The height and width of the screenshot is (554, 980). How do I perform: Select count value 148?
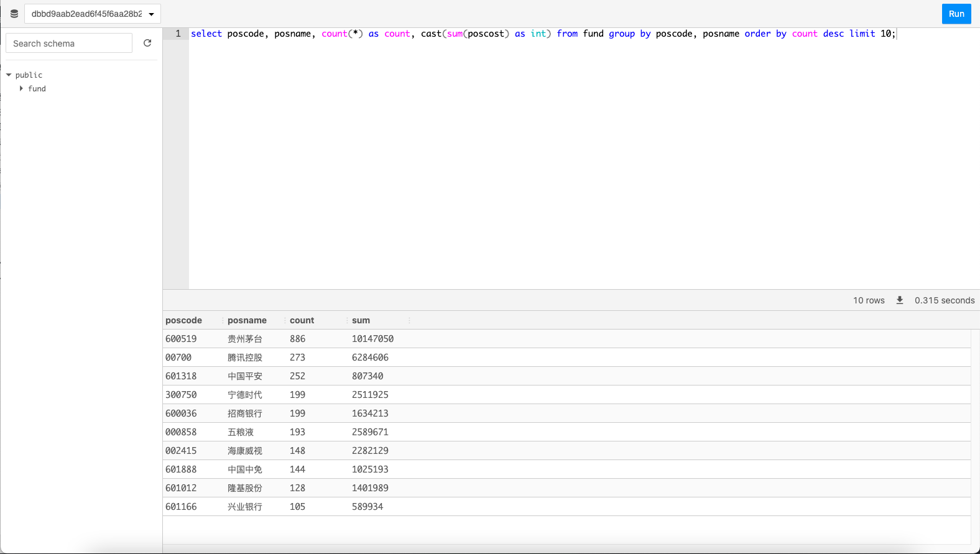point(298,451)
